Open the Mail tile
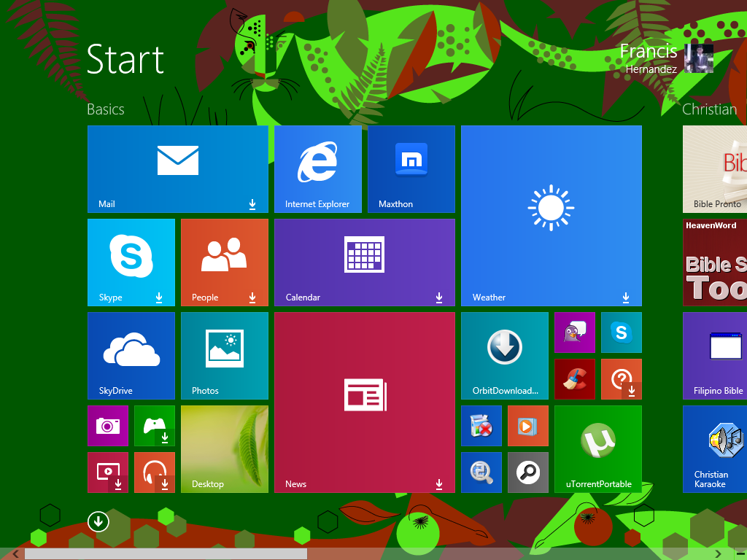This screenshot has width=747, height=560. 178,169
